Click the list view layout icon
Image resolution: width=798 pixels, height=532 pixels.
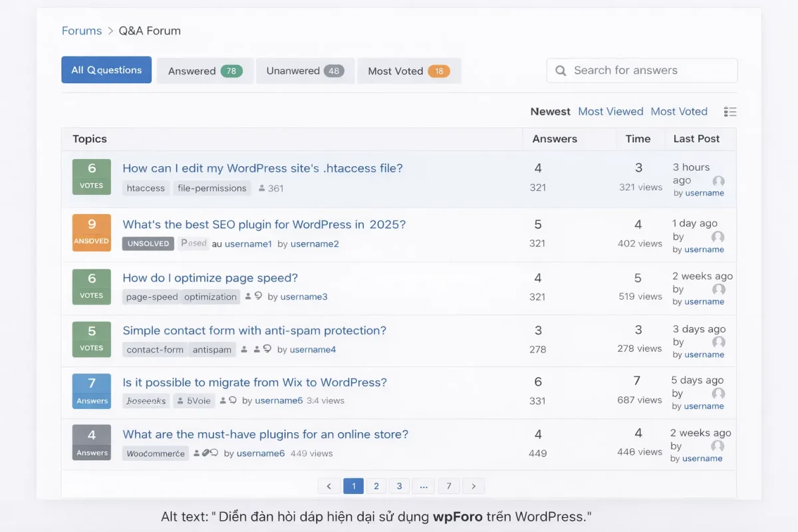[730, 112]
